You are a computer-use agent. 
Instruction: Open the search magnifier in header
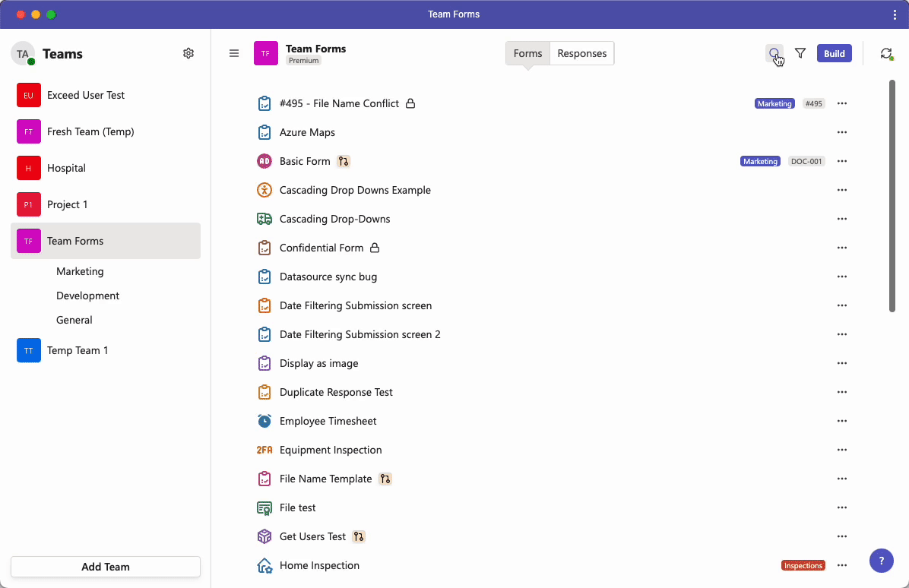tap(774, 53)
